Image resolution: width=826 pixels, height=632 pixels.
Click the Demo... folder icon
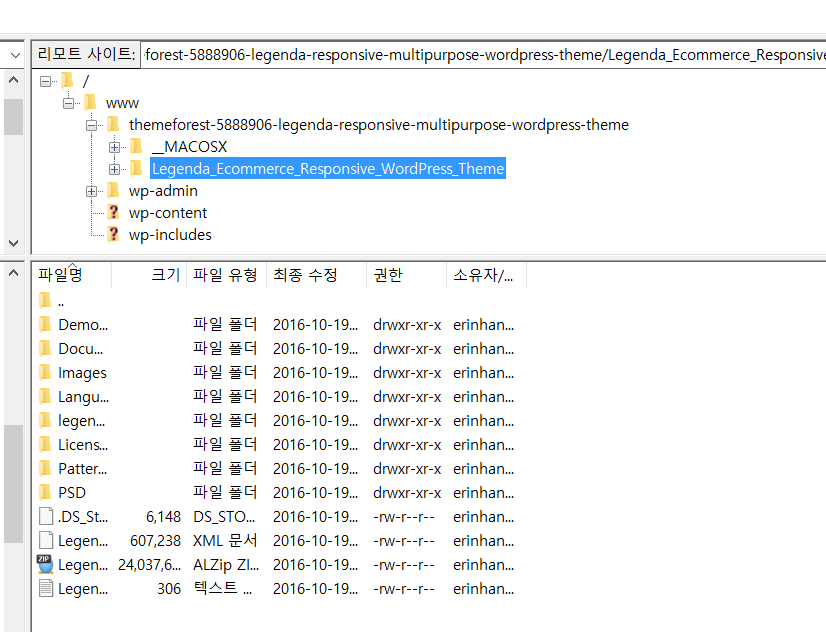coord(46,324)
